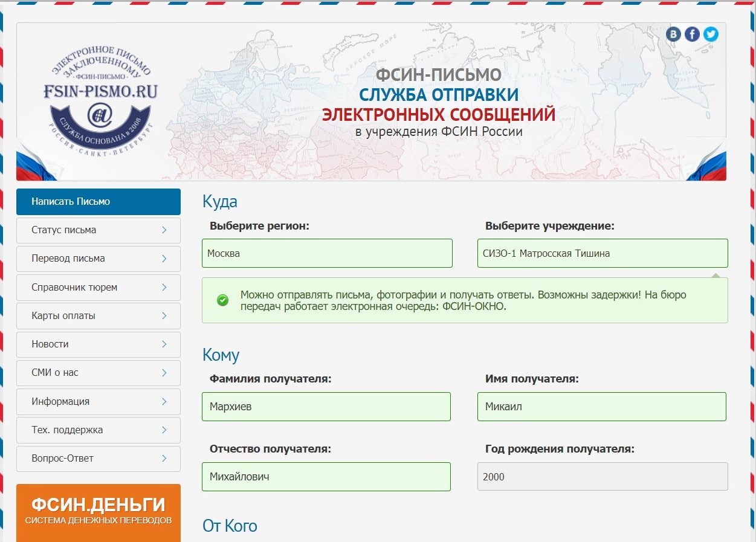This screenshot has height=542, width=756.
Task: Open the Вопрос-Ответ menu item
Action: [99, 459]
